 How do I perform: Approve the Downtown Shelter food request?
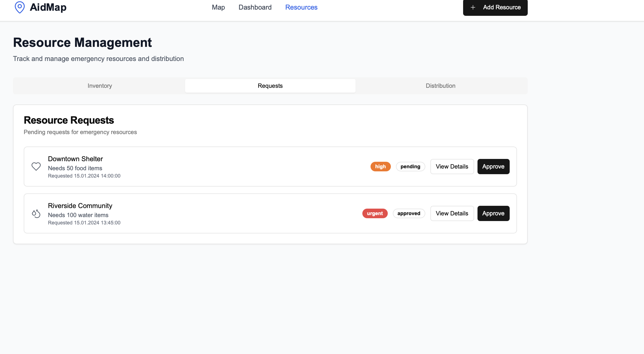coord(493,167)
